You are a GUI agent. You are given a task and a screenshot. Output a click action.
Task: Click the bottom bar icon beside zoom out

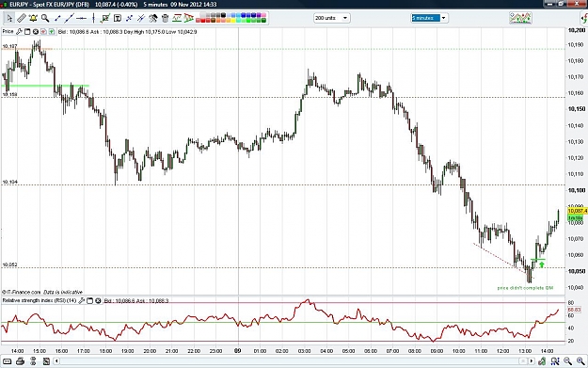point(555,361)
